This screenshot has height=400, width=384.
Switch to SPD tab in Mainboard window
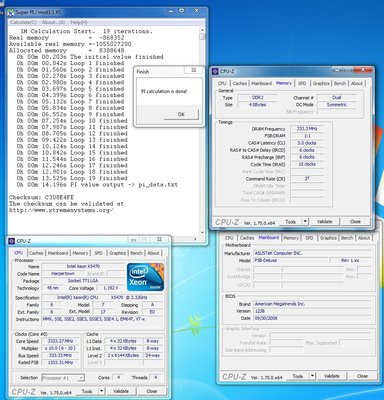tap(309, 238)
